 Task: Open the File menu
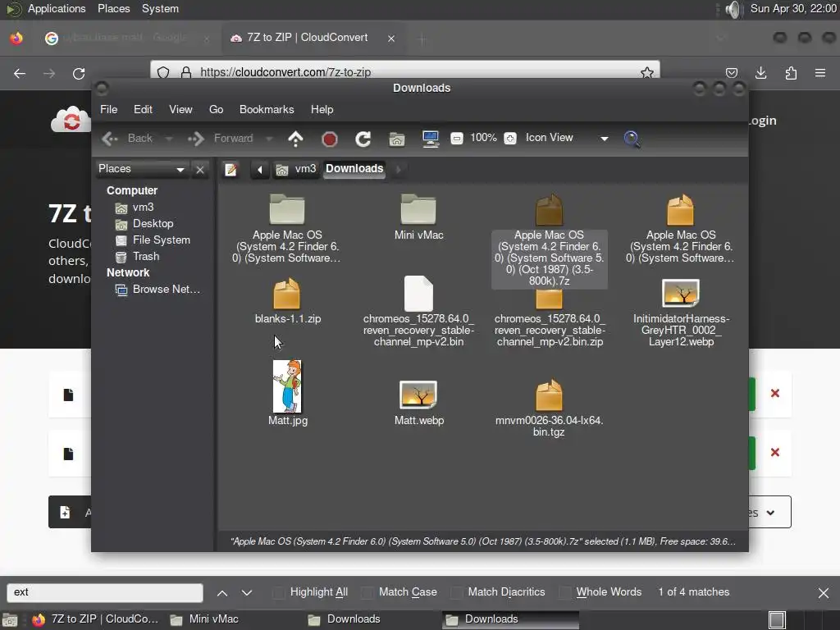click(x=109, y=110)
